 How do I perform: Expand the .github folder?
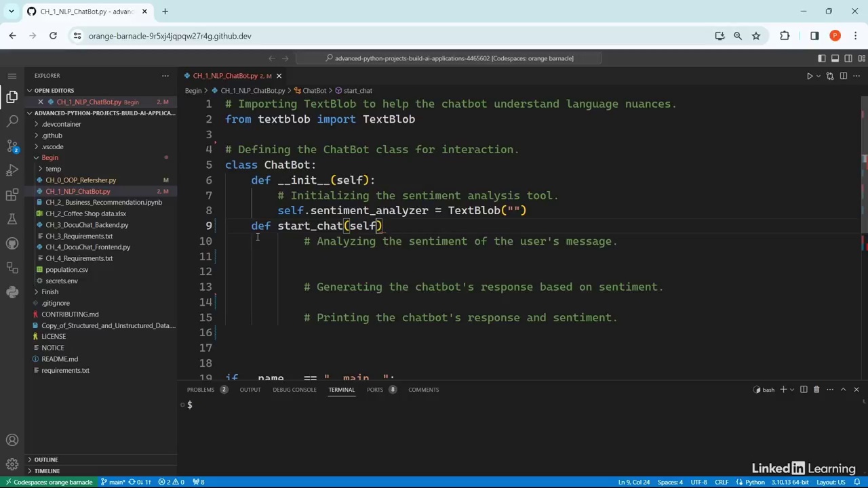(x=36, y=136)
